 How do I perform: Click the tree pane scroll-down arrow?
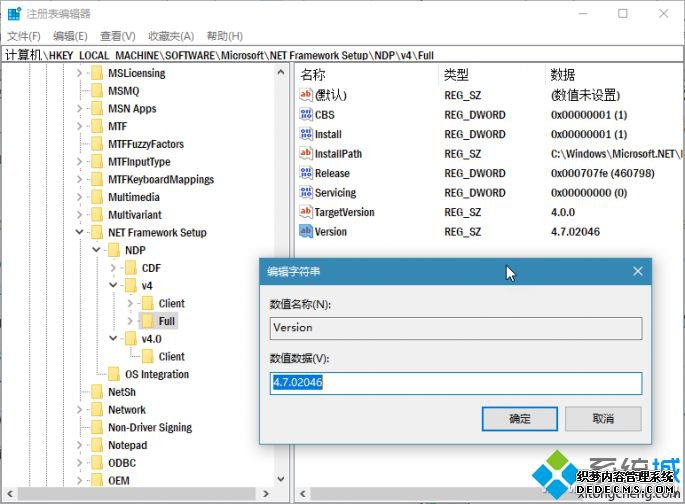coord(280,479)
